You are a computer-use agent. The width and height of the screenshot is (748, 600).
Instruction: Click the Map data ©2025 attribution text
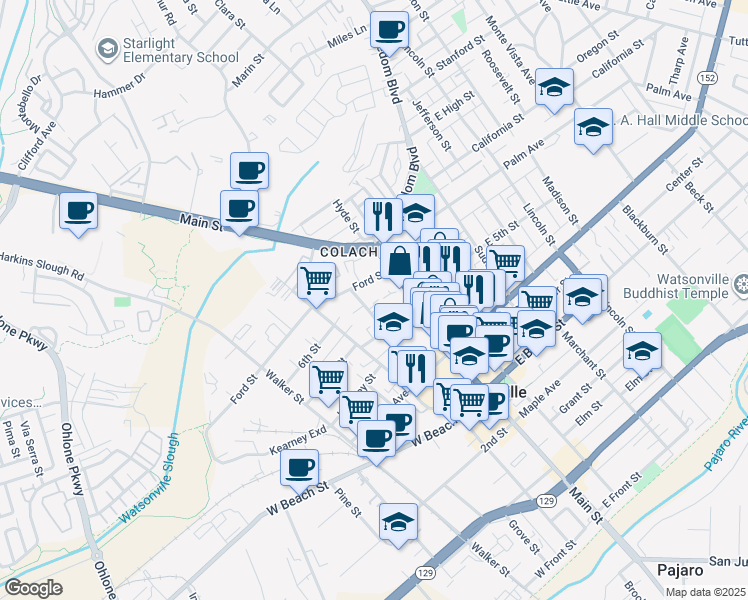tap(706, 592)
